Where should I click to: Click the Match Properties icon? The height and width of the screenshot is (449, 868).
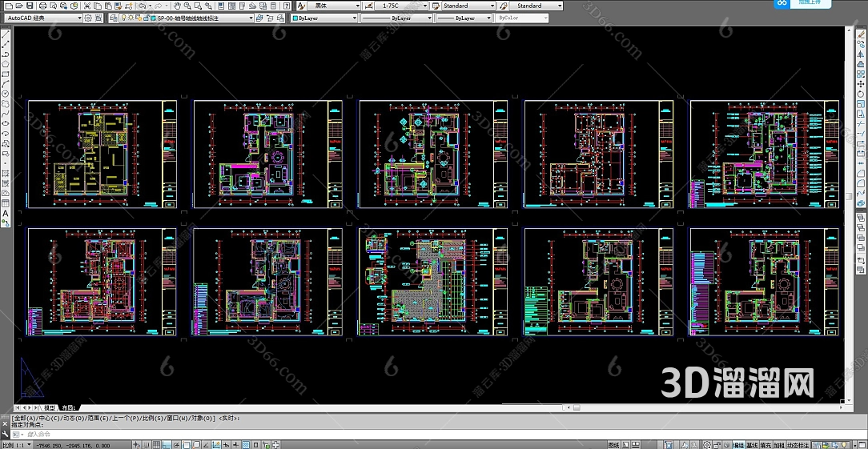[119, 6]
